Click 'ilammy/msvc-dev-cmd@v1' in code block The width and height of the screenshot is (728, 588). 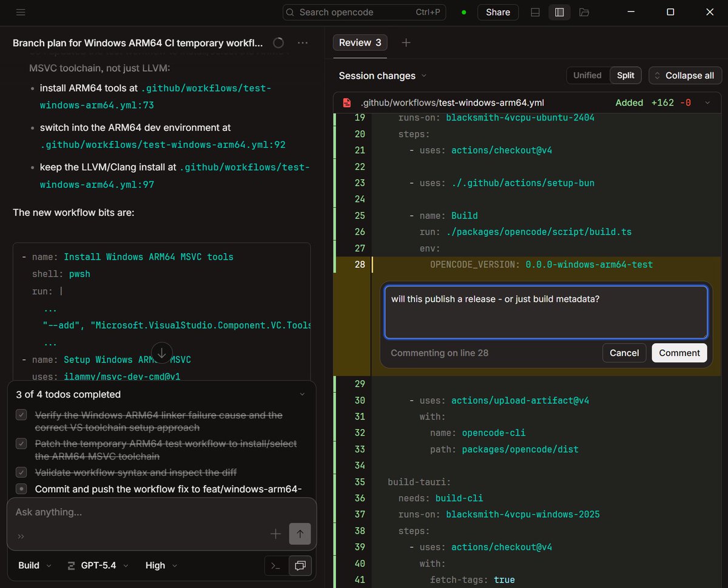coord(122,376)
